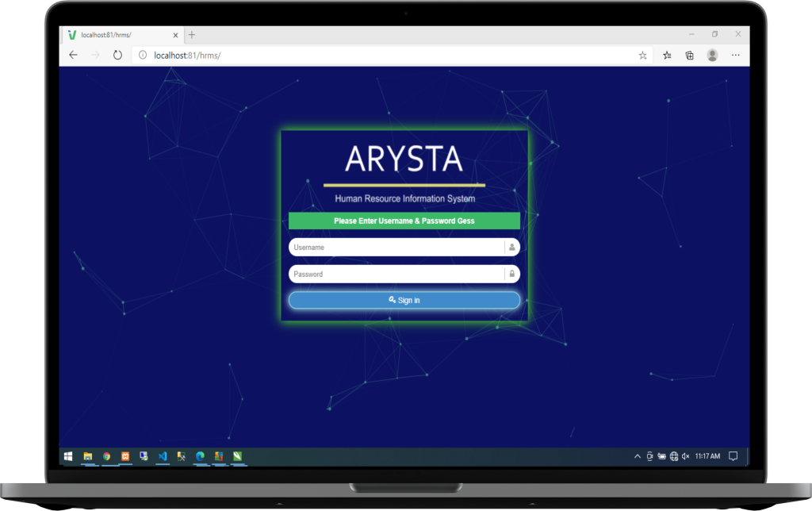Open the two-monitors network app in taskbar
Image resolution: width=812 pixels, height=511 pixels.
click(144, 456)
